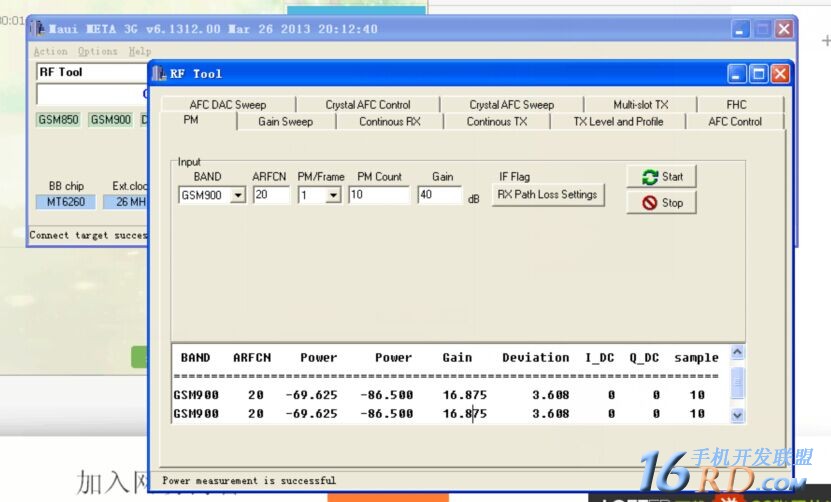Maximize the RF Tool window
The width and height of the screenshot is (831, 502).
[x=758, y=74]
